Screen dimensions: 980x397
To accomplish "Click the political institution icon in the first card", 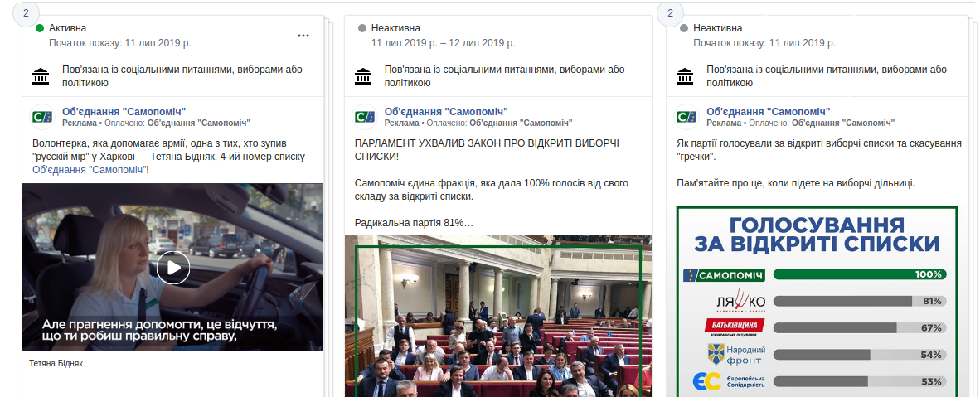I will click(x=41, y=76).
